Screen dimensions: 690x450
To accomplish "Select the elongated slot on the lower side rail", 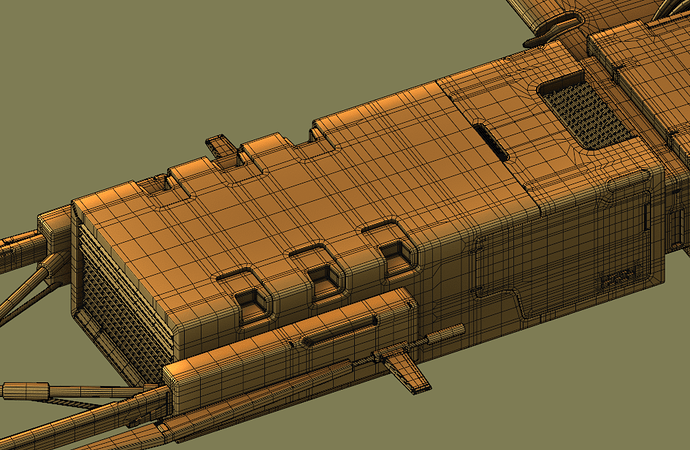I will point(340,330).
